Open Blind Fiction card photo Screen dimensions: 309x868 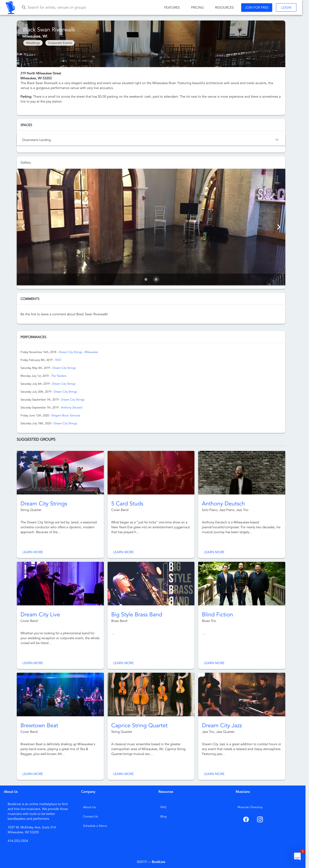point(242,583)
